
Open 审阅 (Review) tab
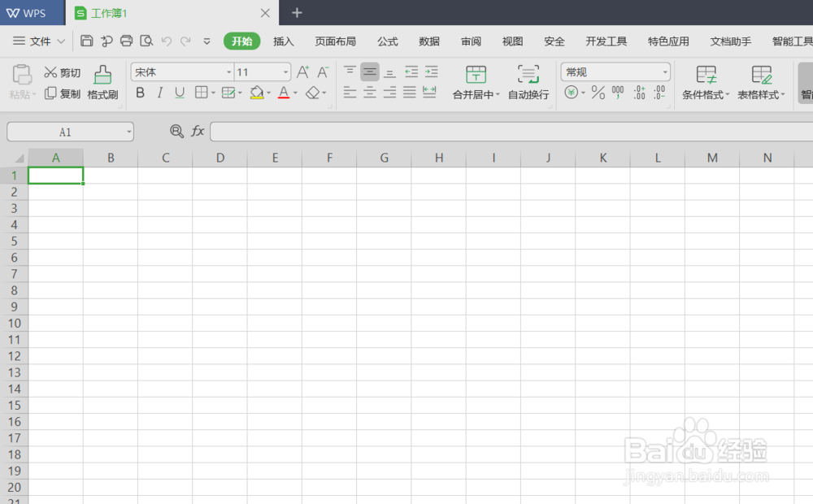[471, 41]
